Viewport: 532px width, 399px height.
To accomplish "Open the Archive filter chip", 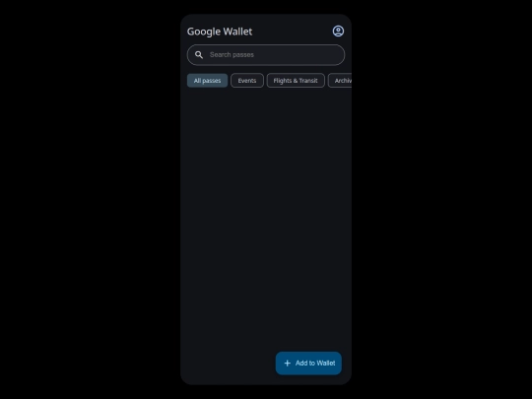I will [x=340, y=81].
